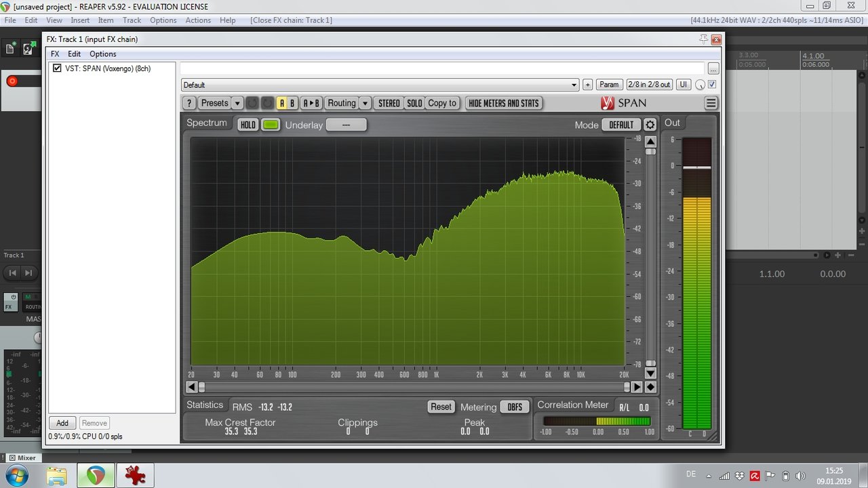The width and height of the screenshot is (868, 488).
Task: Click the plus button beside Default preset
Action: pos(587,85)
